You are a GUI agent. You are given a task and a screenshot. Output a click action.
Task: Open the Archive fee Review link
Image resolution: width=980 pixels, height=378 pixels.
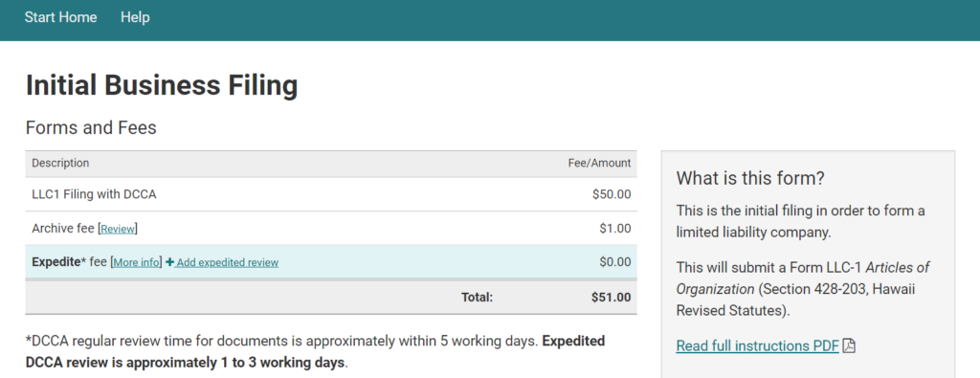coord(118,230)
